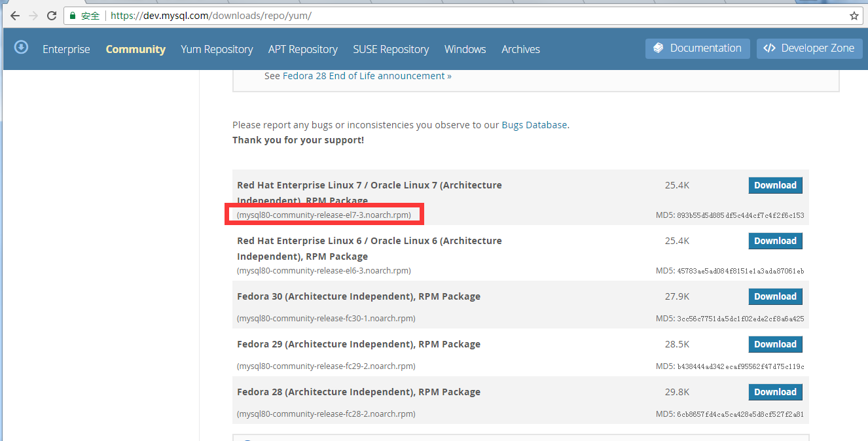The width and height of the screenshot is (868, 441).
Task: Click the green secure padlock icon
Action: point(73,16)
